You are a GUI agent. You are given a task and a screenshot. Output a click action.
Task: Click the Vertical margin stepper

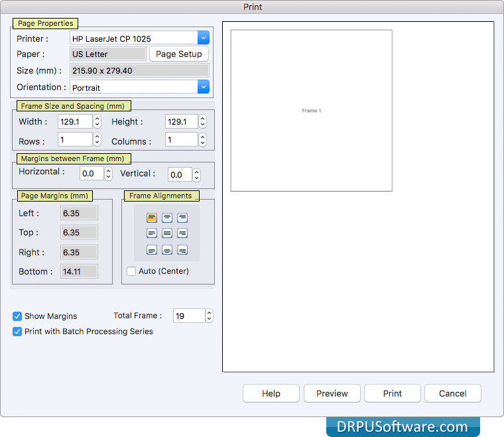(x=197, y=175)
